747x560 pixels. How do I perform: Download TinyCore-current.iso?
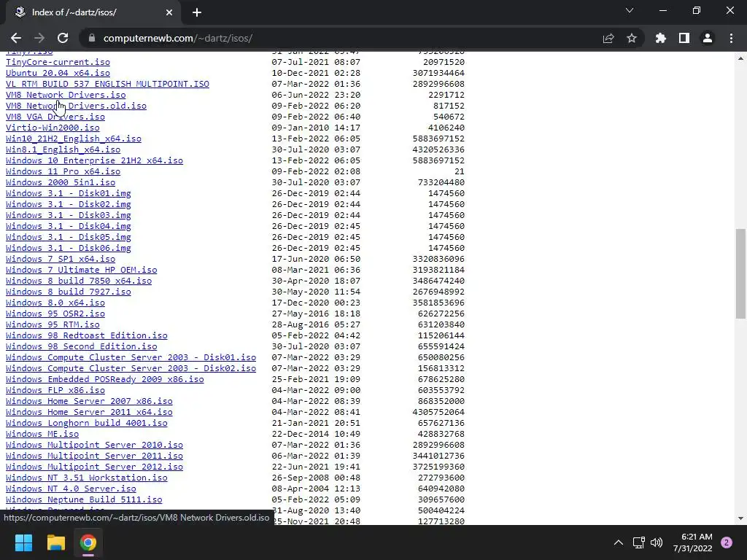(x=58, y=62)
